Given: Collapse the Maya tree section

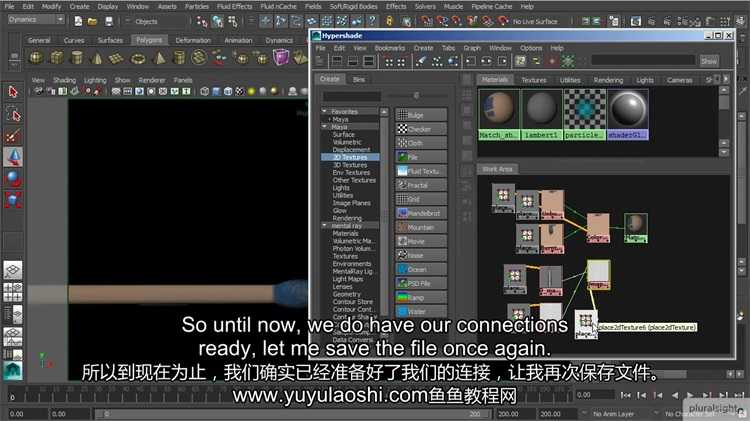Looking at the screenshot, I should (x=324, y=127).
